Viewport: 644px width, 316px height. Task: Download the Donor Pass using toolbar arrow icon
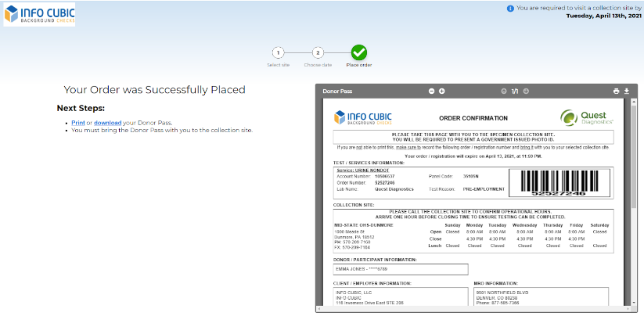[x=627, y=91]
